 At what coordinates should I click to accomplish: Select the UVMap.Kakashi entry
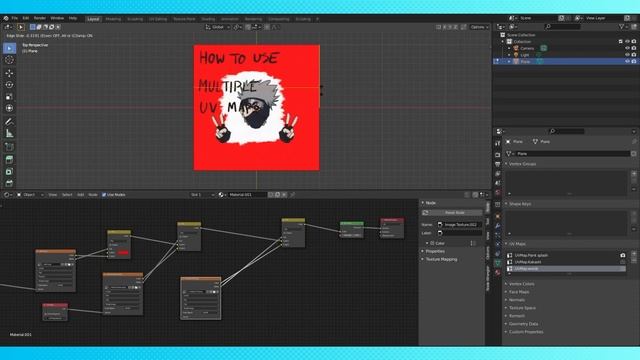pos(565,262)
